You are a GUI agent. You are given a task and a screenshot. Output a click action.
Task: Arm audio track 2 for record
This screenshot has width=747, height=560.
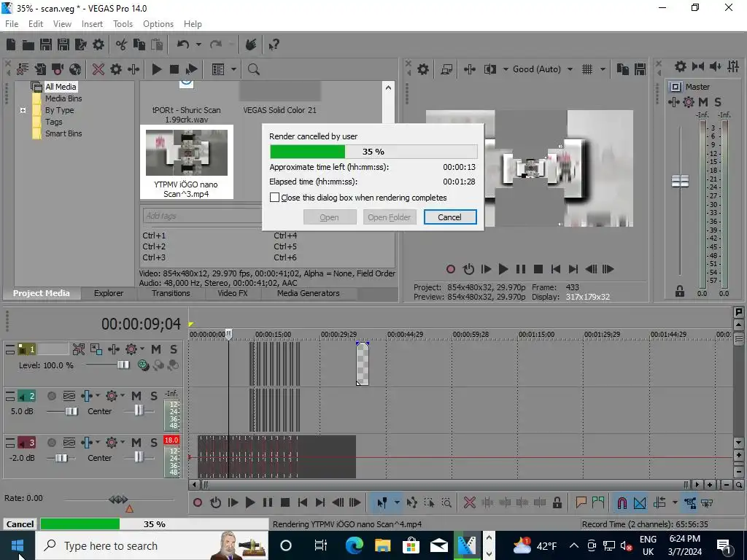52,396
